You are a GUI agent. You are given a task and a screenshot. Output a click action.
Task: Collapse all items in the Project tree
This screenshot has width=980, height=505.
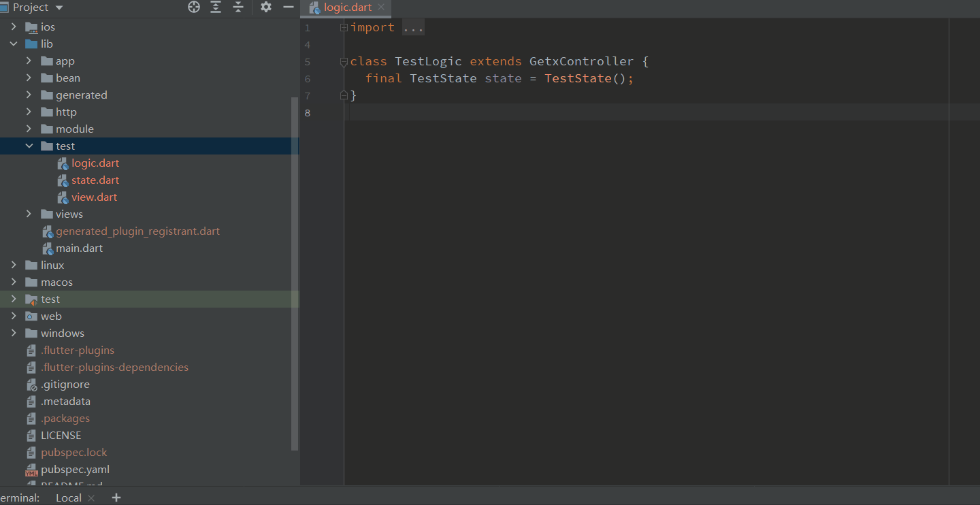238,7
